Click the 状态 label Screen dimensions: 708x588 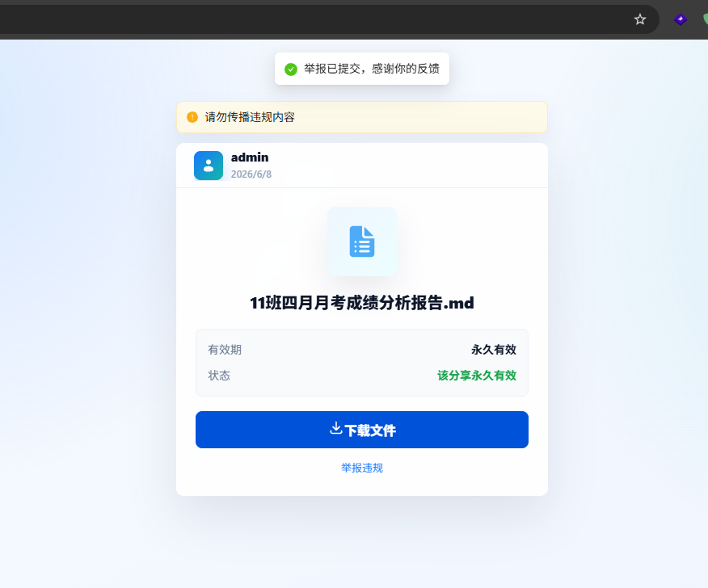point(219,376)
